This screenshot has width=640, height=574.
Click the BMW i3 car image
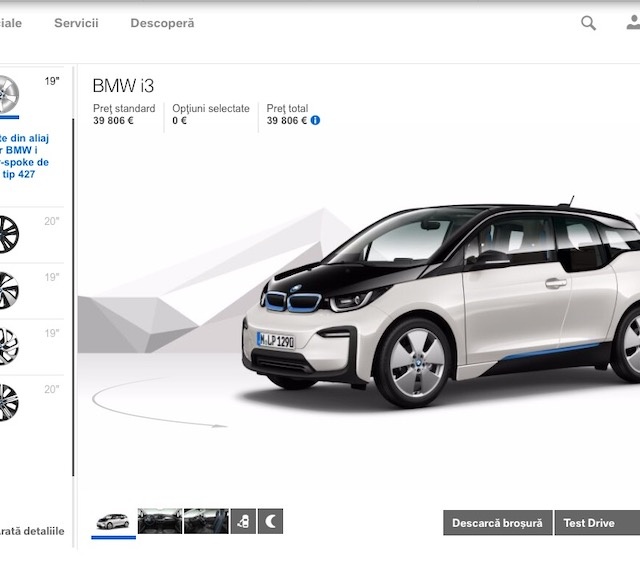click(450, 300)
